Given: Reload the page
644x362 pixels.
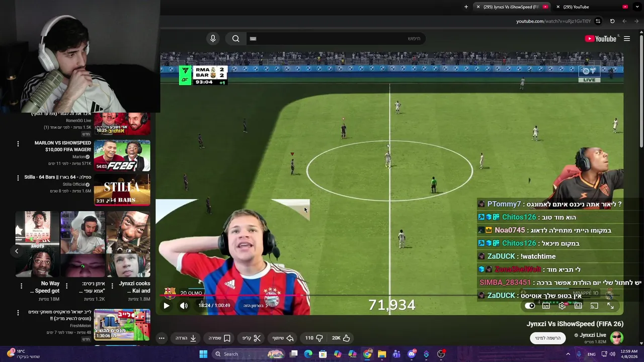Looking at the screenshot, I should point(612,21).
